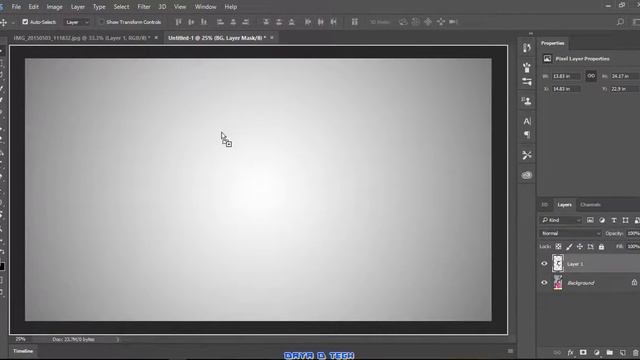Close the IMG_20150503 document tab

click(156, 38)
